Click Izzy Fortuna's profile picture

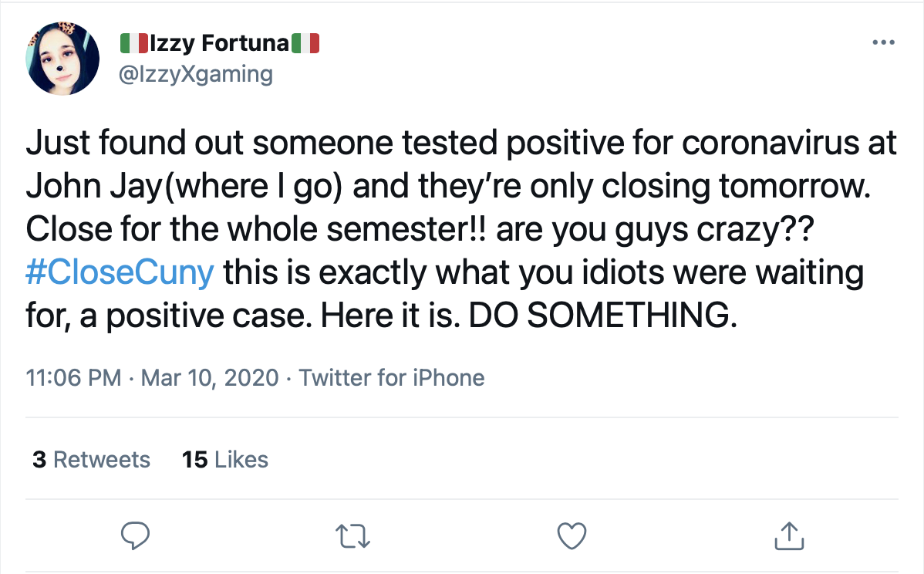pos(63,58)
